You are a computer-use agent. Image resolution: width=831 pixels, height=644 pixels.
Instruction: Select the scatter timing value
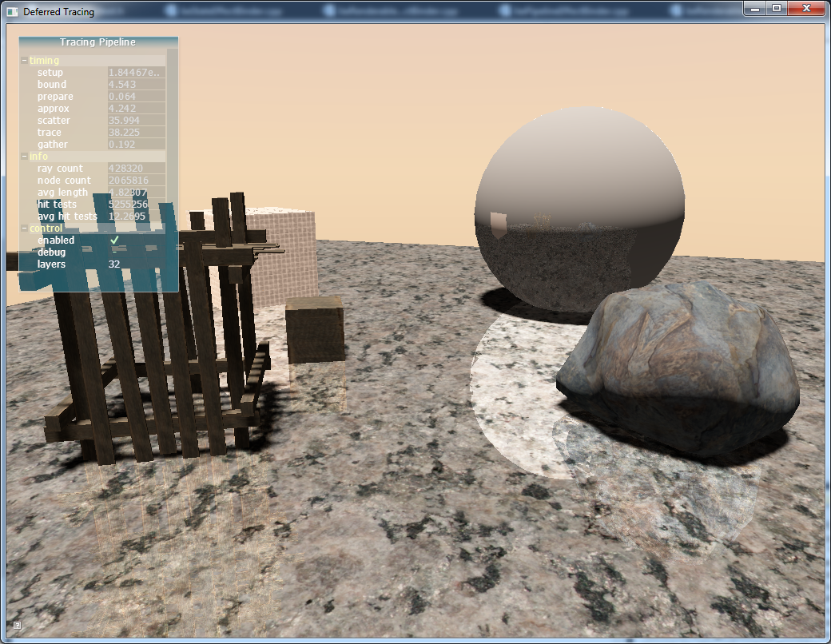[x=136, y=121]
